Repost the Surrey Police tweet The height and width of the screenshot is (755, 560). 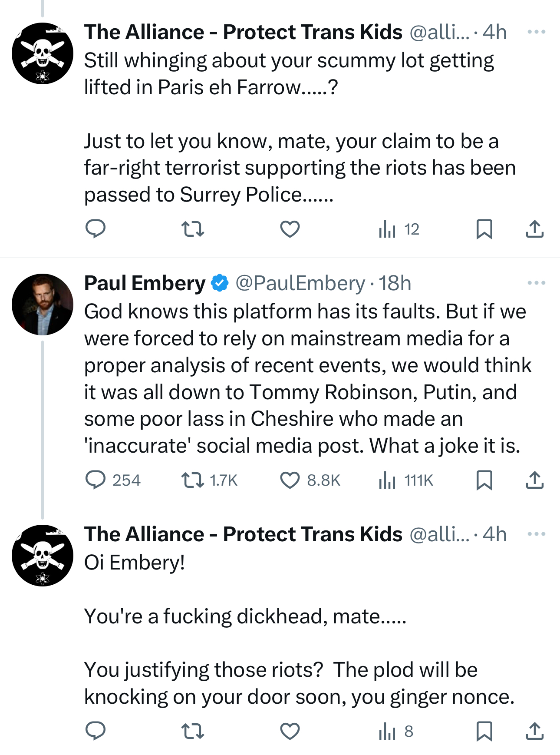pos(192,229)
